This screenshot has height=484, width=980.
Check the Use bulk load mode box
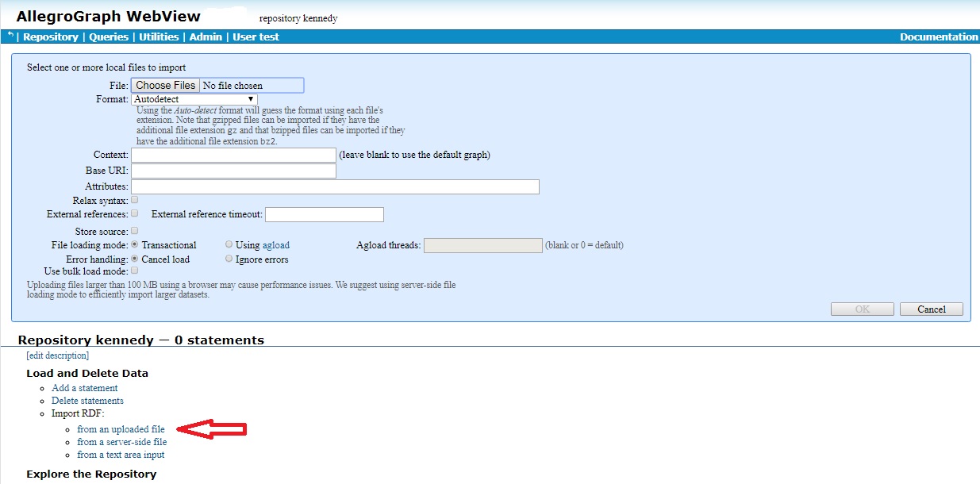click(x=134, y=271)
